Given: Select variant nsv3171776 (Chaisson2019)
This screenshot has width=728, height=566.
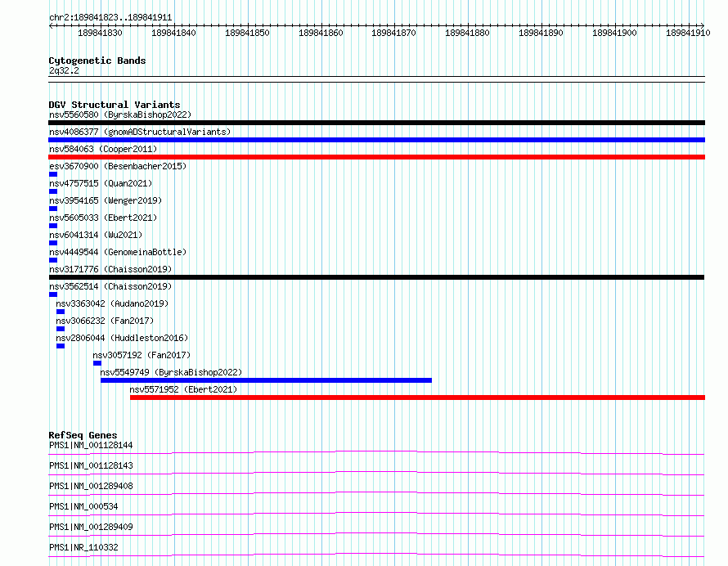Looking at the screenshot, I should (110, 269).
